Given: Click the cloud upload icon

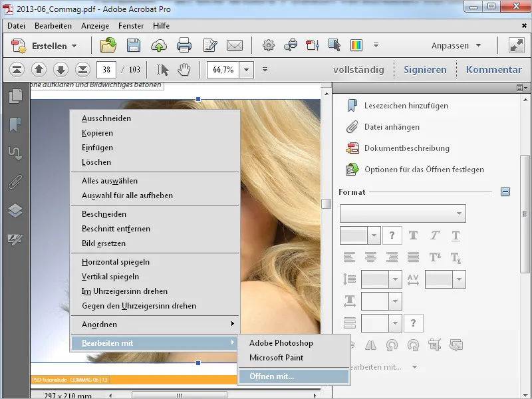Looking at the screenshot, I should (x=159, y=45).
